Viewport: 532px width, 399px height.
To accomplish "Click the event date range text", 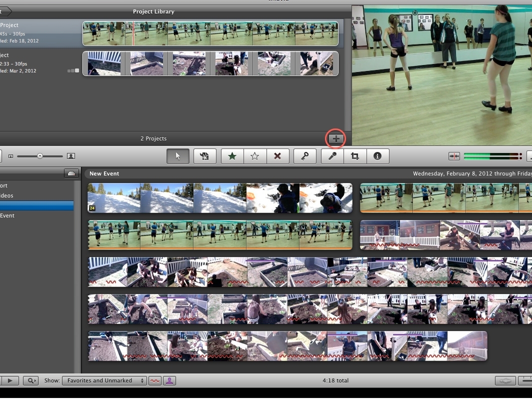I will 472,173.
